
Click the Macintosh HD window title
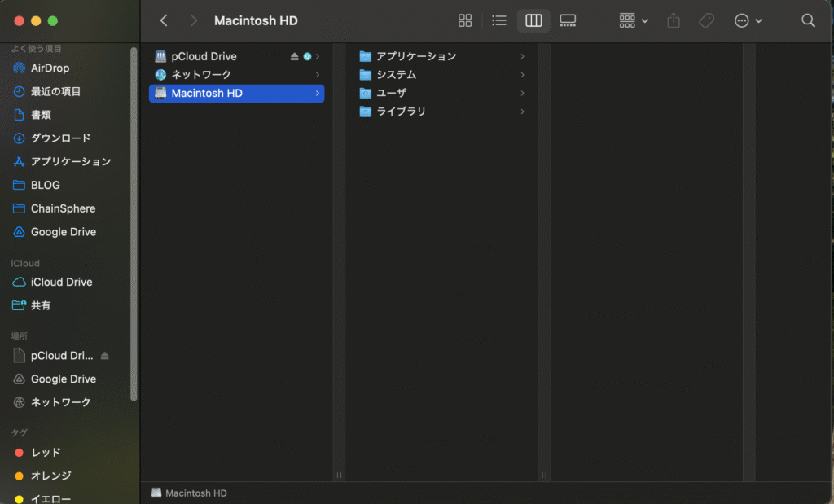coord(256,20)
